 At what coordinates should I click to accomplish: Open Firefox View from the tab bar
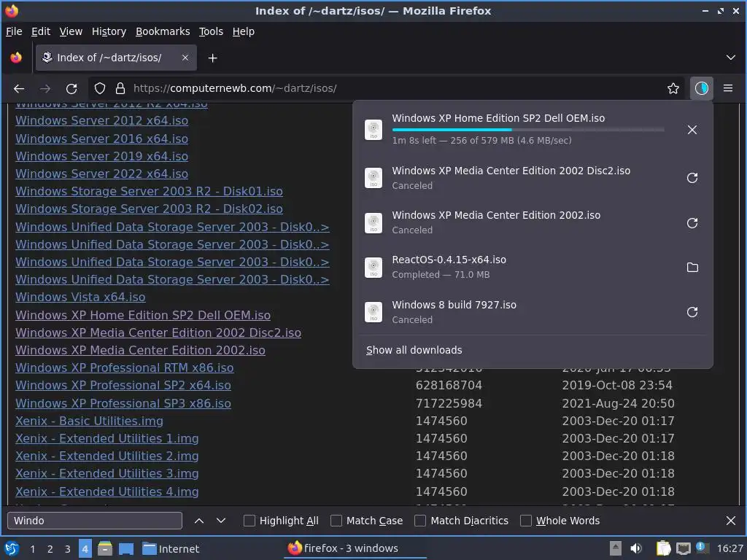click(x=16, y=58)
